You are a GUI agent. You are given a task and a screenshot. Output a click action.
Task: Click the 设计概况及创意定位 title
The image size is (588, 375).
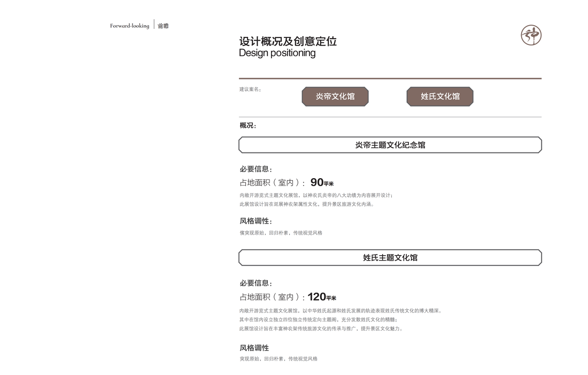(288, 41)
